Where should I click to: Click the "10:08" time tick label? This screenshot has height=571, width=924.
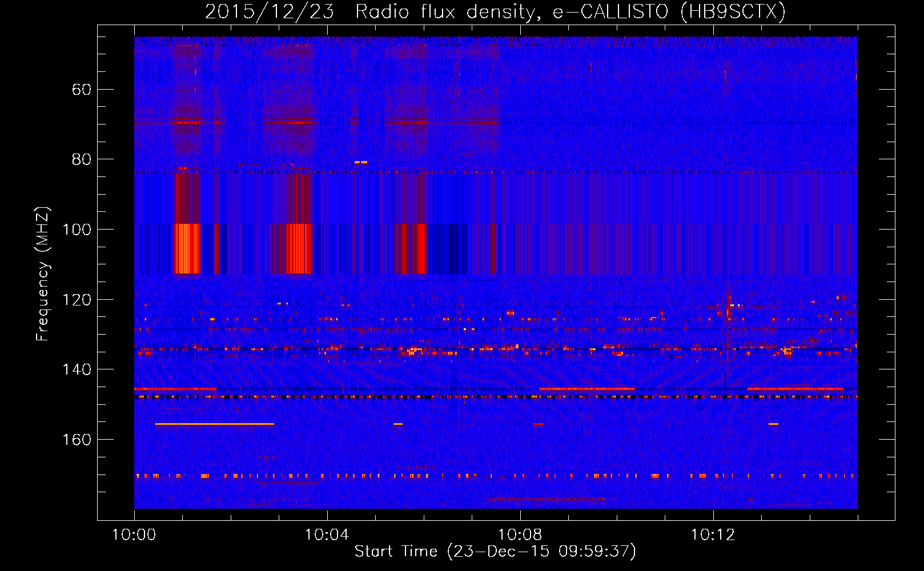[520, 535]
